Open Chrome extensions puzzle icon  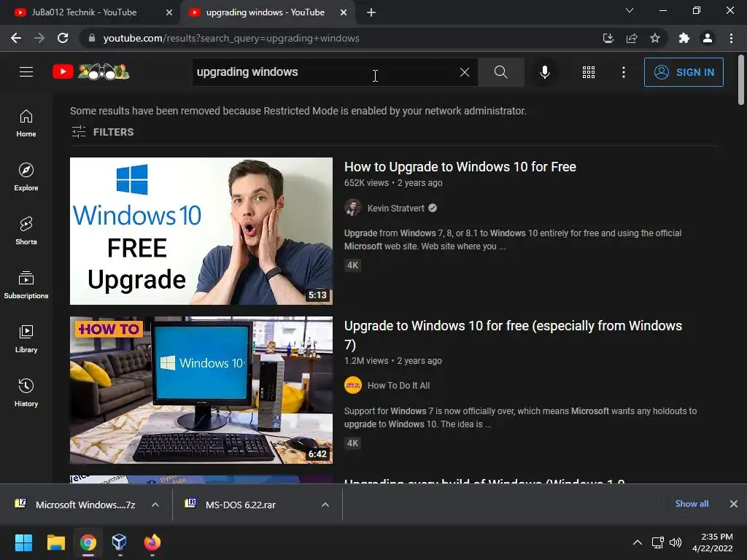pyautogui.click(x=684, y=38)
